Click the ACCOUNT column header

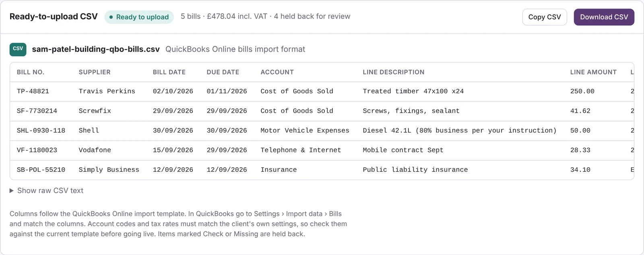tap(277, 72)
